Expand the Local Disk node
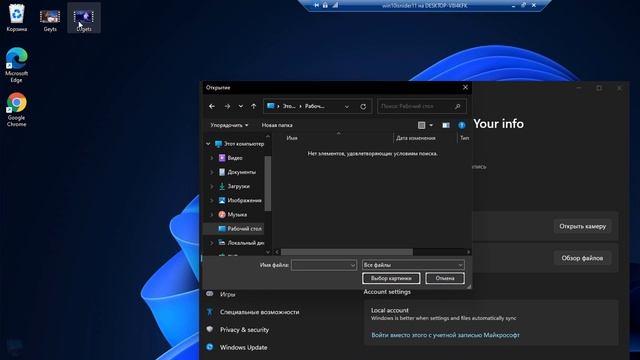Image resolution: width=640 pixels, height=360 pixels. click(211, 243)
